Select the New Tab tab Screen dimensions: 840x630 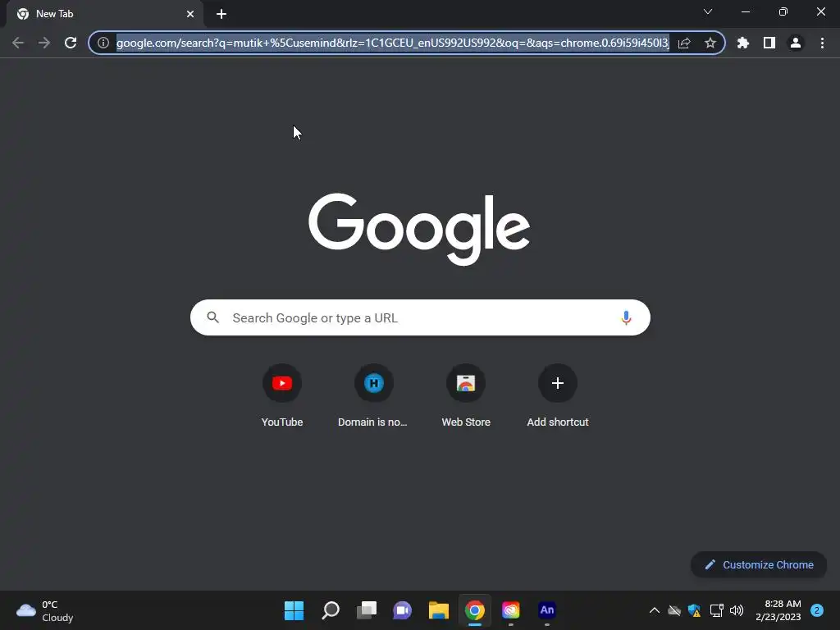point(105,14)
